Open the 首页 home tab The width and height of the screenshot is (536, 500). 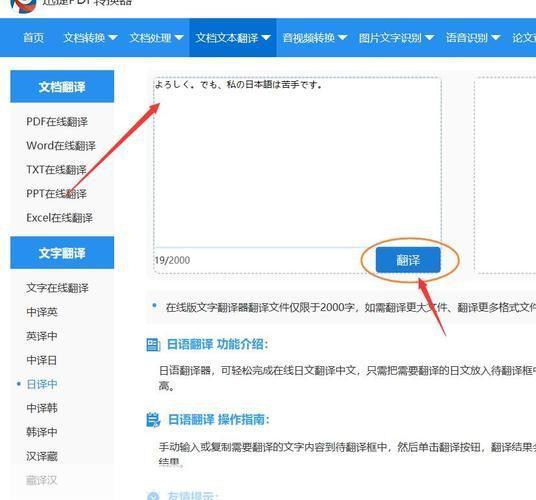click(34, 38)
